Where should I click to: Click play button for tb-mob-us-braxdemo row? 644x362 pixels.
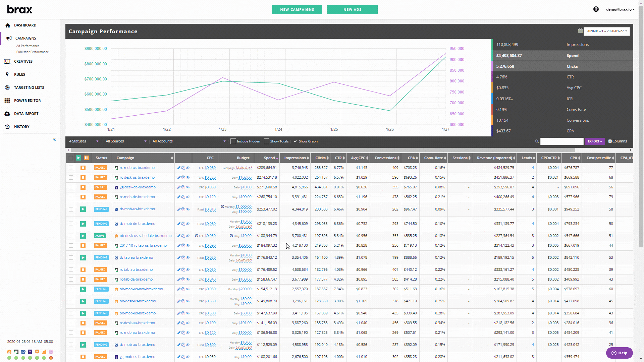pyautogui.click(x=83, y=209)
